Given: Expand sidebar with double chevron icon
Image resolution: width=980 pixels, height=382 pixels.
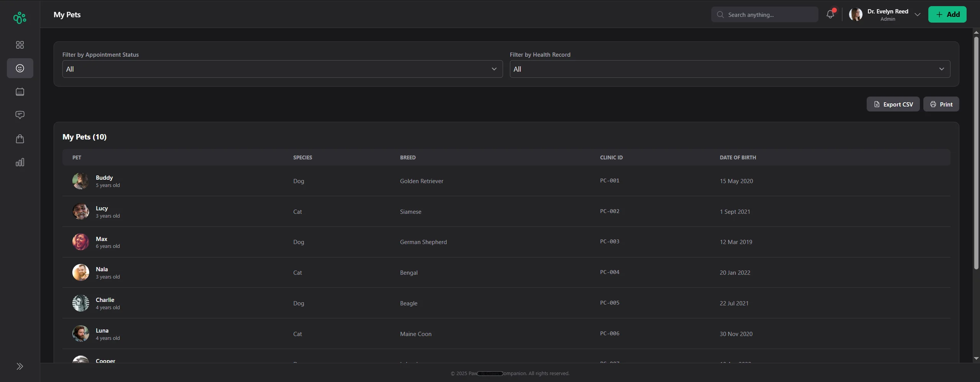Looking at the screenshot, I should (x=20, y=366).
